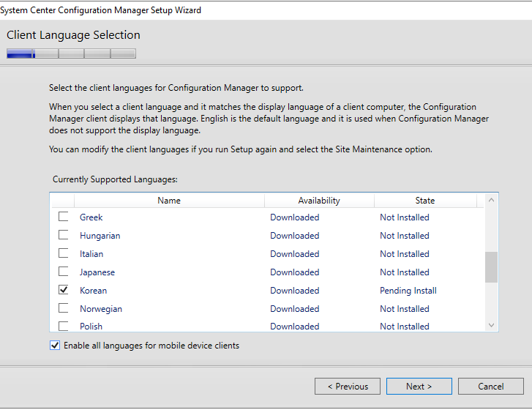Select the Italian row name
Viewport: 532px width, 410px height.
click(91, 254)
